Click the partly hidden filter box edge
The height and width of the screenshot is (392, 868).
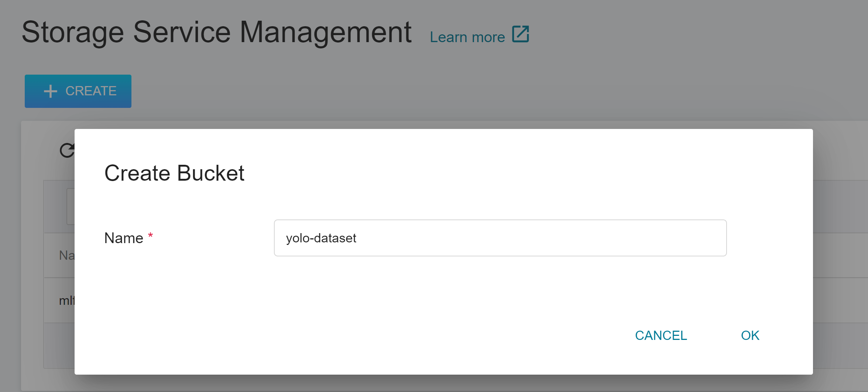coord(71,207)
